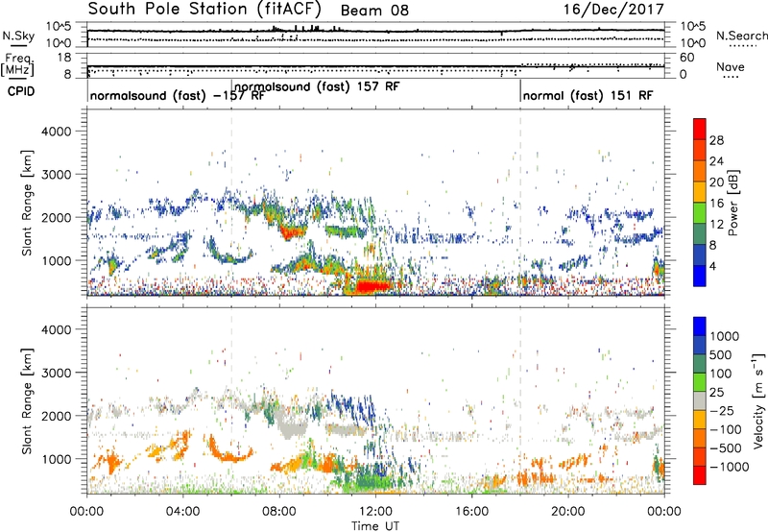Viewport: 768px width, 532px height.
Task: Click velocity colorbar tick value '-25'
Action: [x=724, y=411]
